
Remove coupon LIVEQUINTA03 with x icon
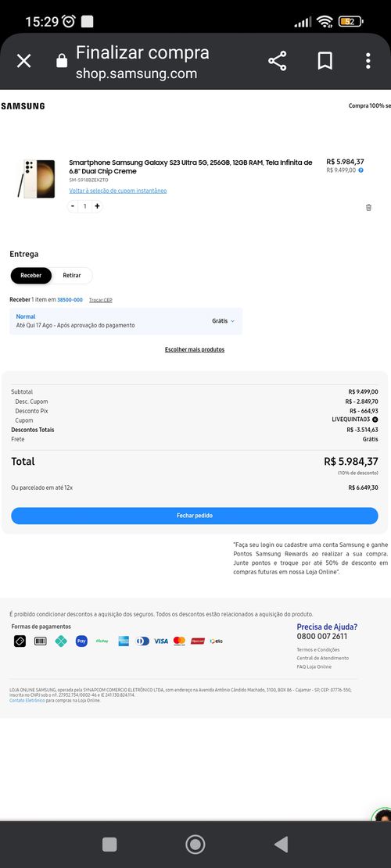pos(375,420)
